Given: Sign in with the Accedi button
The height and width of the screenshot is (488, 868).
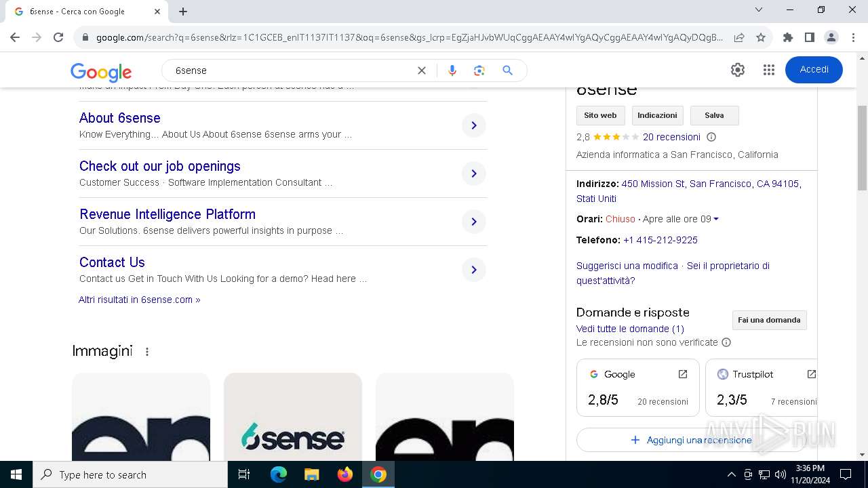Looking at the screenshot, I should [x=814, y=70].
